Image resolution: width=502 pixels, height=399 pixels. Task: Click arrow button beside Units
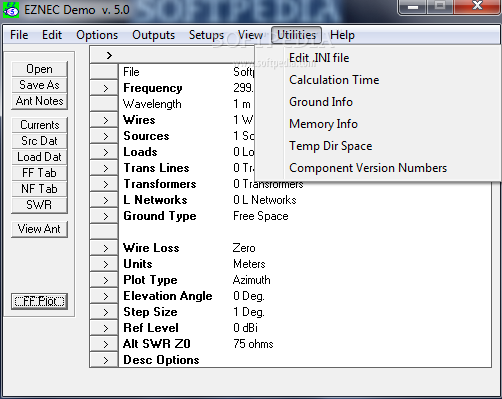[x=104, y=264]
